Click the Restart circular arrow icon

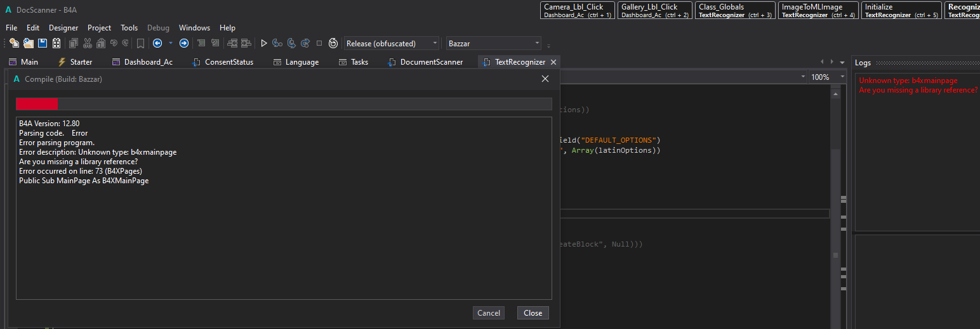[333, 43]
